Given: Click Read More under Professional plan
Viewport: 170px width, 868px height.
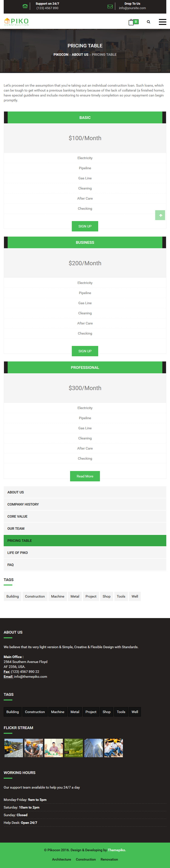Looking at the screenshot, I should tap(85, 476).
